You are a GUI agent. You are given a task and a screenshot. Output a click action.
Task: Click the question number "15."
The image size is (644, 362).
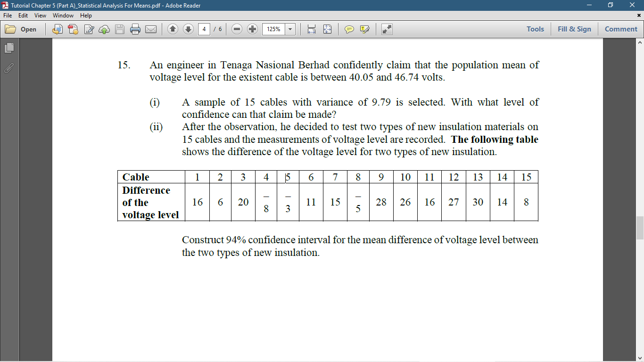point(124,65)
